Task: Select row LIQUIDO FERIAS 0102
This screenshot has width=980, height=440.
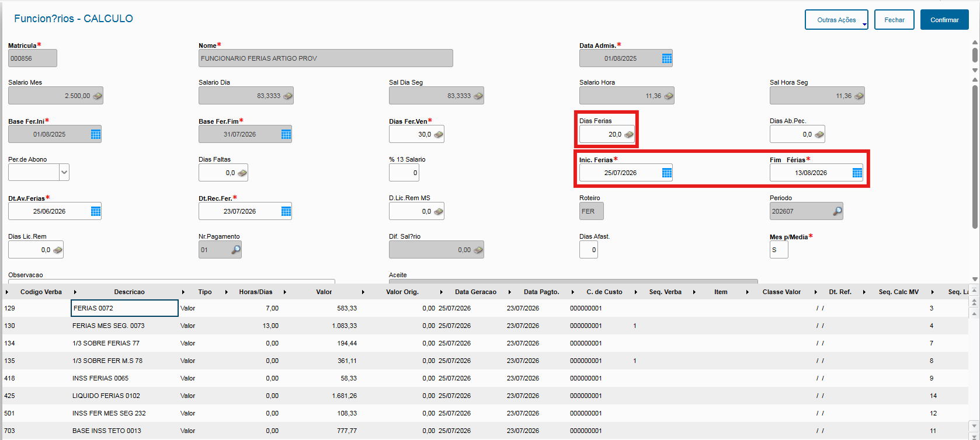Action: 485,396
